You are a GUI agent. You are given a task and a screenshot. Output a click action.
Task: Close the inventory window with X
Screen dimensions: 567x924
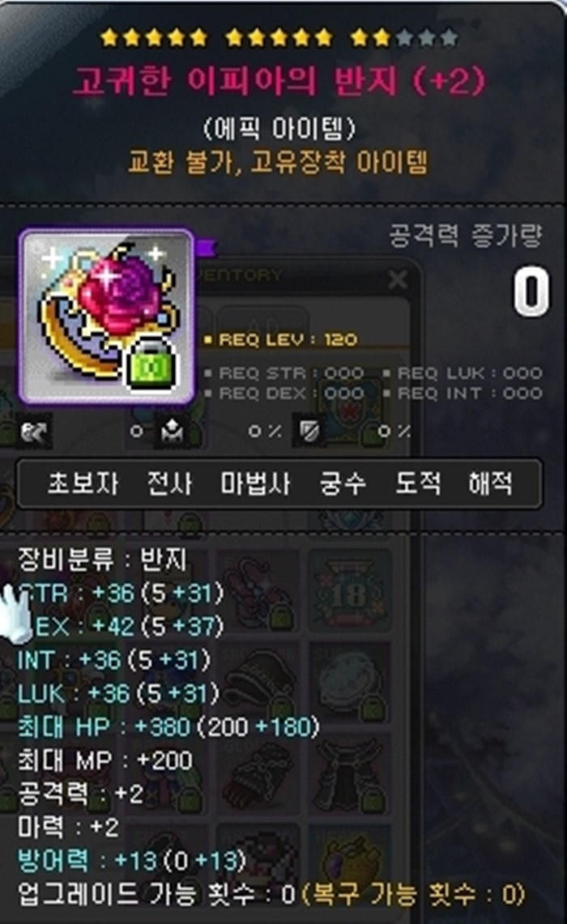pyautogui.click(x=398, y=279)
